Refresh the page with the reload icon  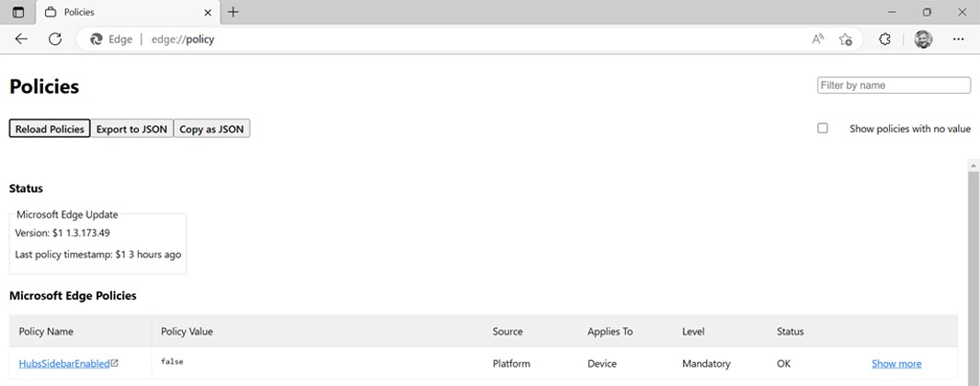coord(55,40)
